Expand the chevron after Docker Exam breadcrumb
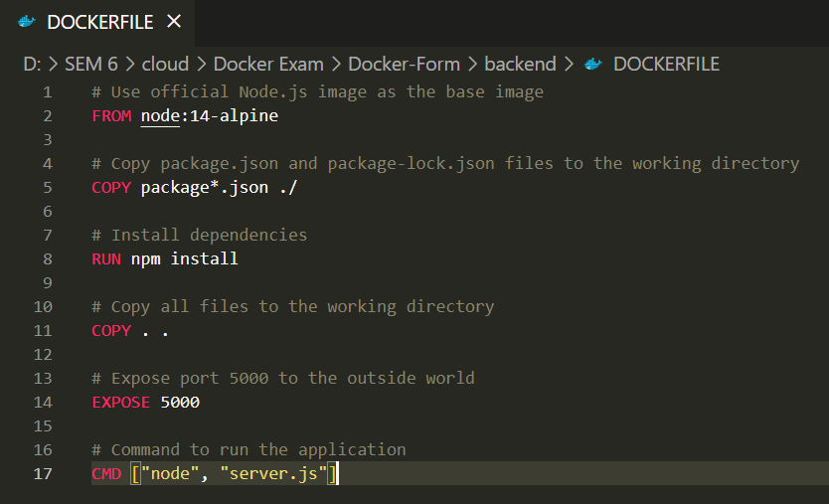The image size is (829, 504). point(336,64)
